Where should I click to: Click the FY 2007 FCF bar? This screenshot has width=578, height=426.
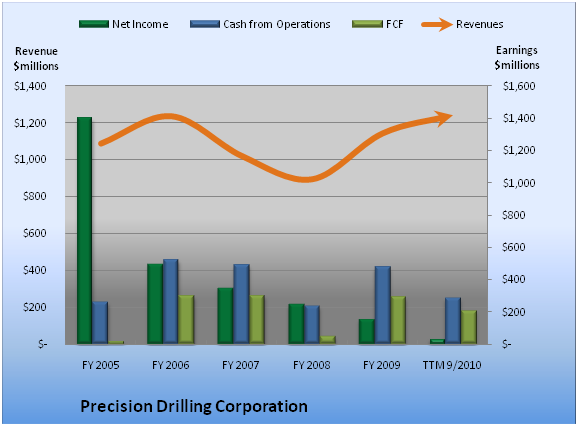coord(257,320)
